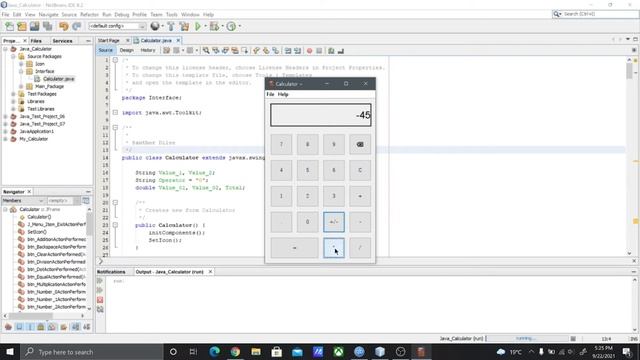640x360 pixels.
Task: Switch to the Files tab
Action: [x=36, y=41]
